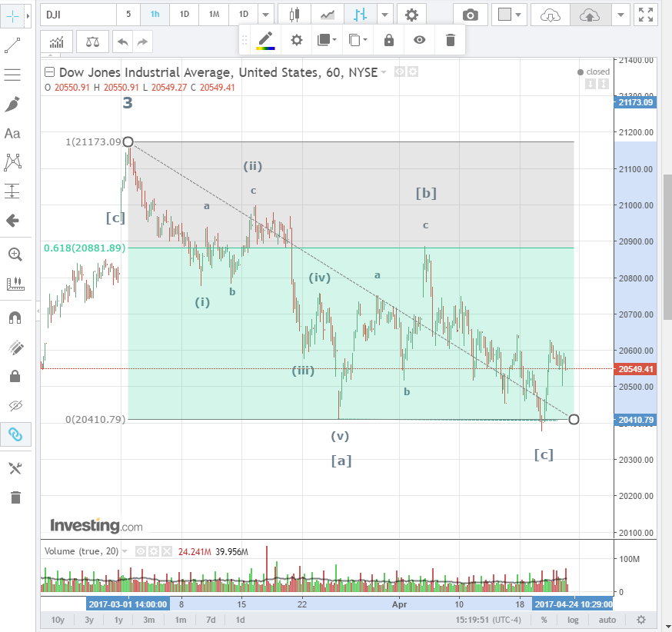Remove the Volume indicator with X
The width and height of the screenshot is (672, 632).
167,551
